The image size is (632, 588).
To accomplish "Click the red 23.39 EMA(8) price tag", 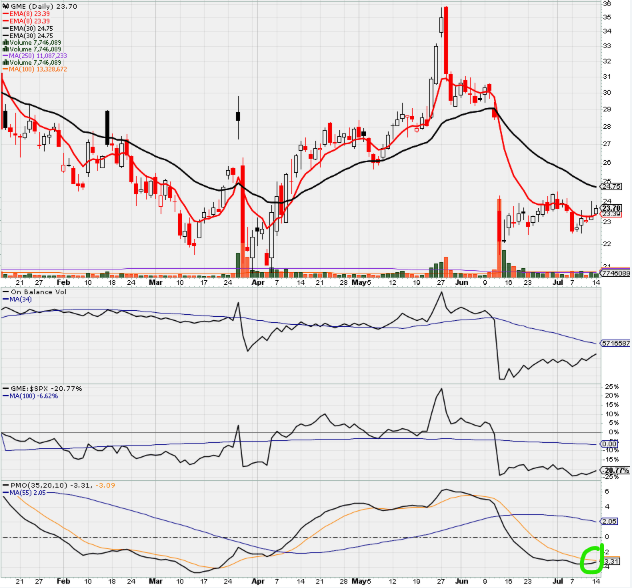I will (x=611, y=214).
